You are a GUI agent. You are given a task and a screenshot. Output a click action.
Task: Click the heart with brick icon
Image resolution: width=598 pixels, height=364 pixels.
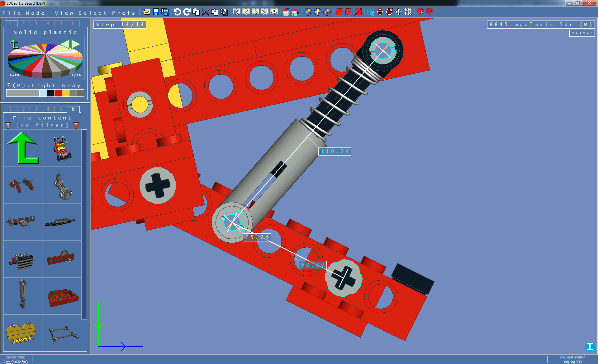coord(430,12)
